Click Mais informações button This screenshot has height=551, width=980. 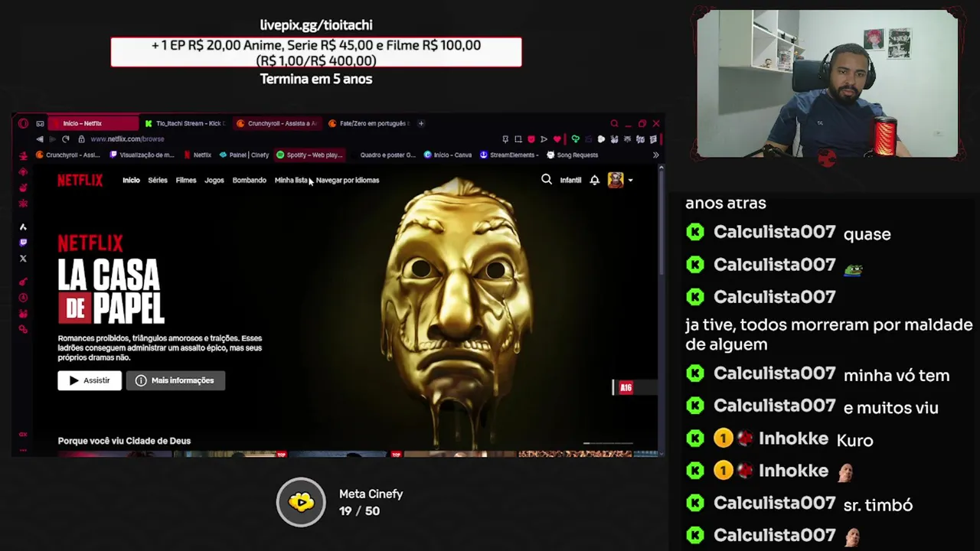tap(175, 380)
